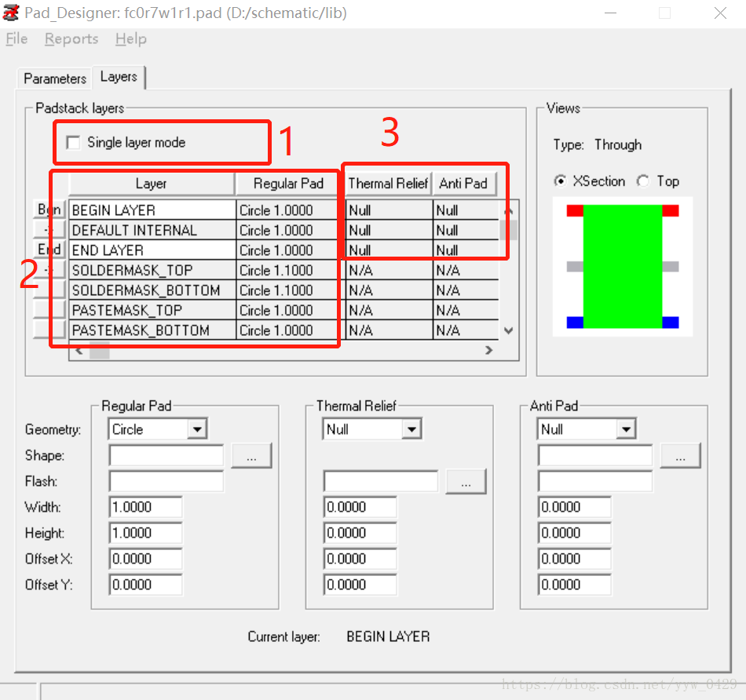Click the Anti Pad Shape field
746x700 pixels.
click(595, 456)
